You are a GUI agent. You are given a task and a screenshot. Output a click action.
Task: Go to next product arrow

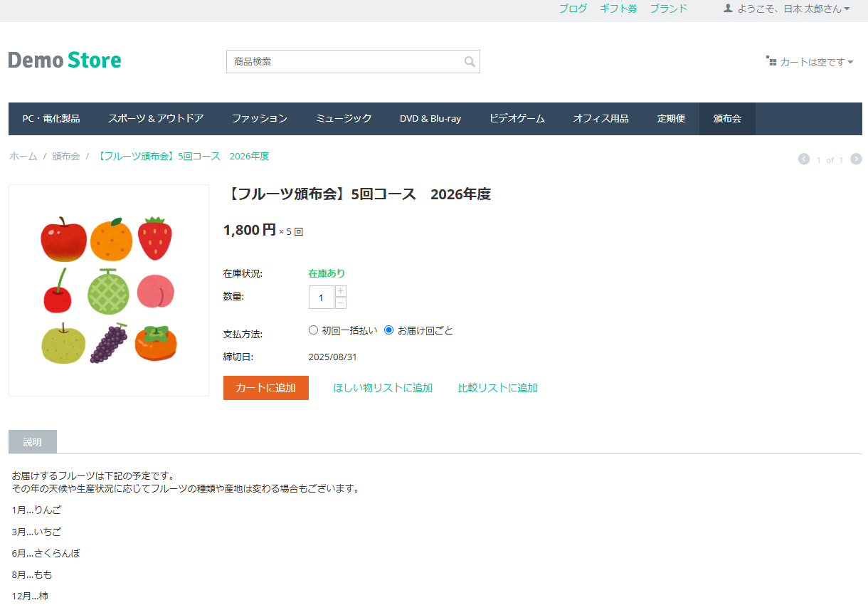[857, 159]
